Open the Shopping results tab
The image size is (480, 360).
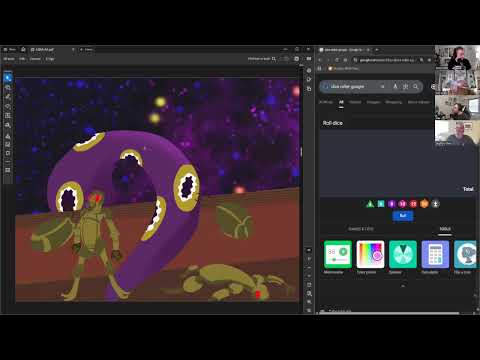(x=394, y=102)
